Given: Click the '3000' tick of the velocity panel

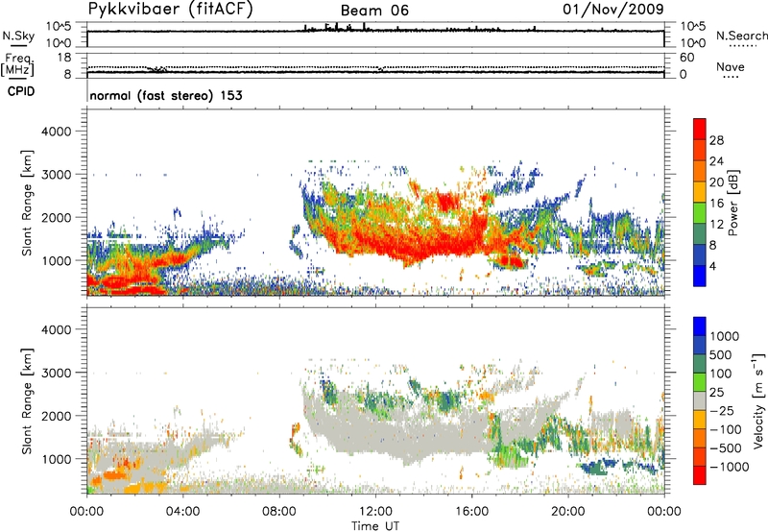Looking at the screenshot, I should tap(57, 373).
